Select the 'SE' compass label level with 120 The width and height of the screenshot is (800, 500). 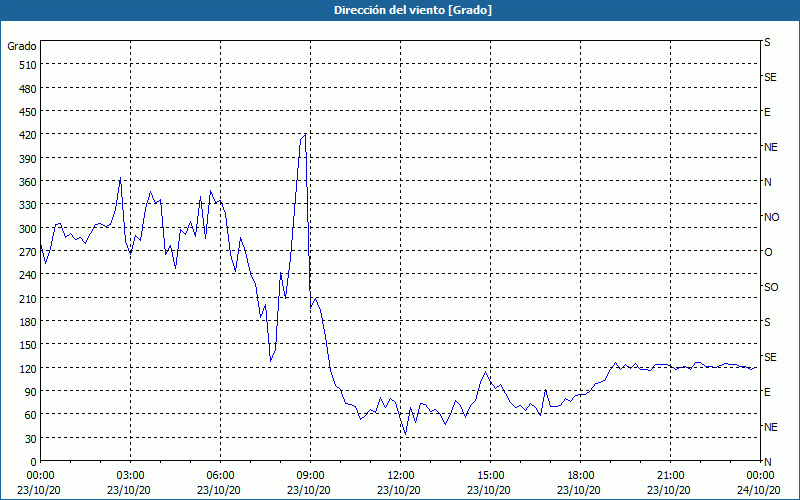click(770, 357)
